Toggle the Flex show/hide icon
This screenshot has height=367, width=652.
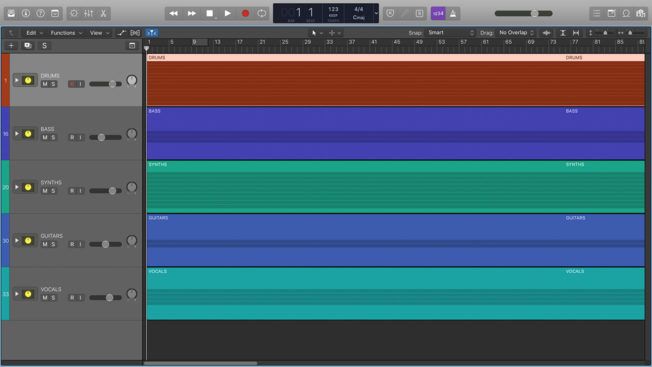135,33
